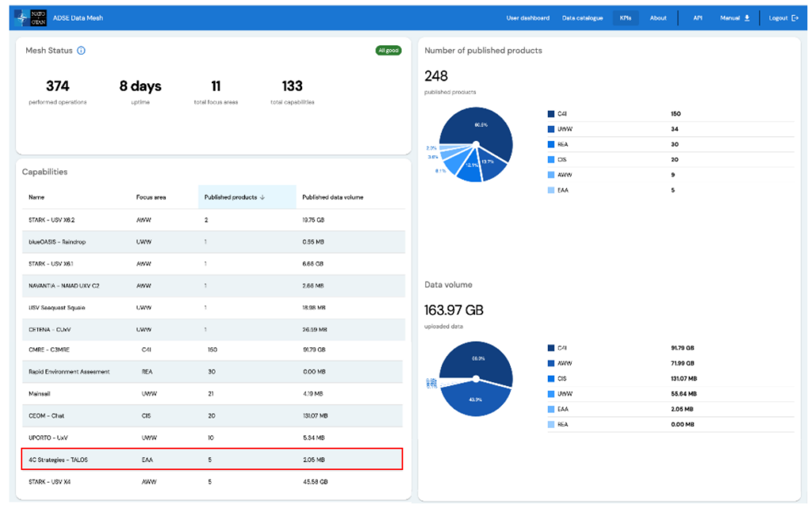812x508 pixels.
Task: Click AWW swatch in data volume legend
Action: pos(551,363)
